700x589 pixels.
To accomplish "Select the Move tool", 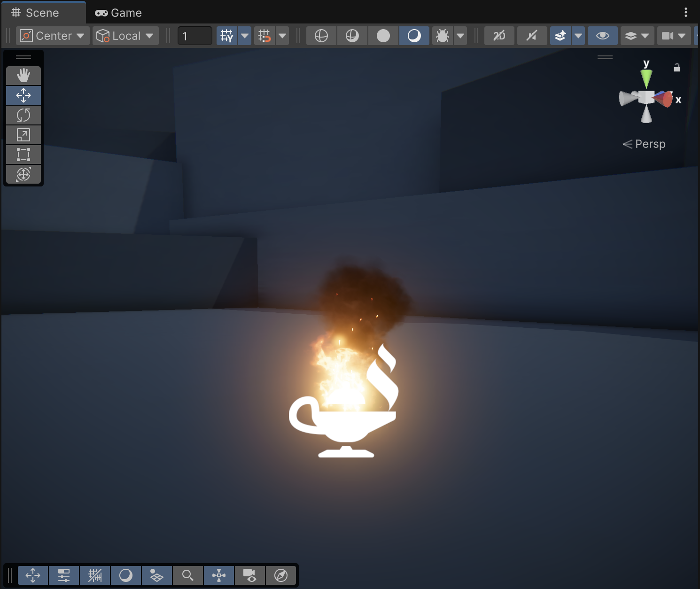I will (x=23, y=95).
